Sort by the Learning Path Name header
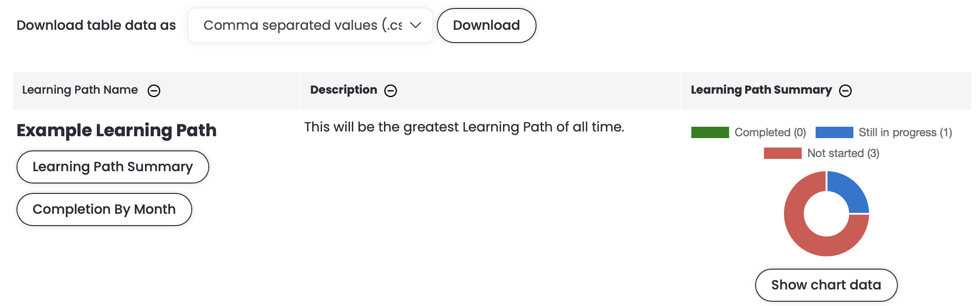Viewport: 980px width, 306px height. 80,90
